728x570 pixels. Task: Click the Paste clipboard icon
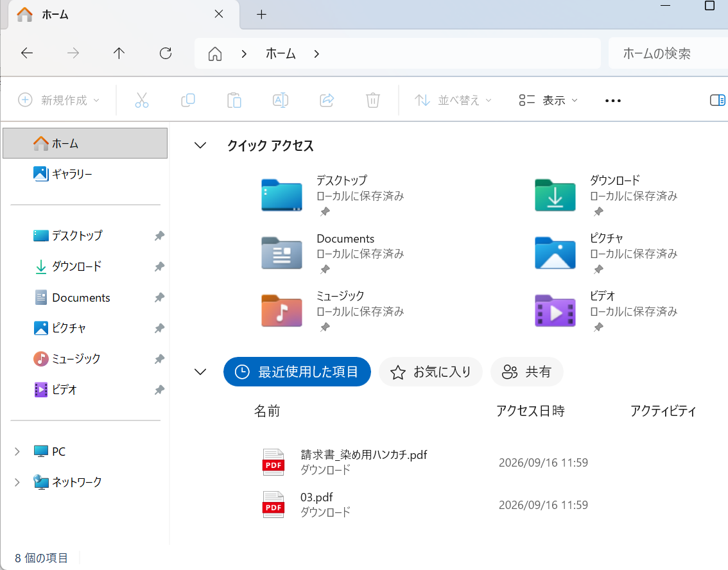[x=234, y=100]
